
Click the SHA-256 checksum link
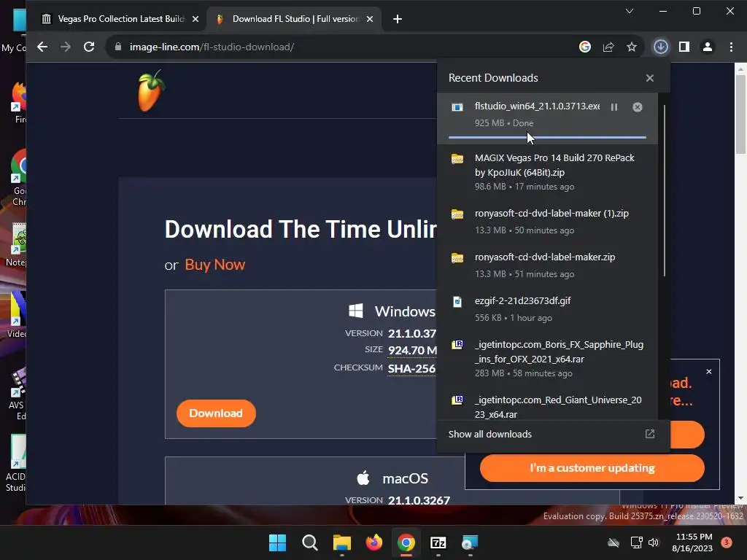[411, 368]
